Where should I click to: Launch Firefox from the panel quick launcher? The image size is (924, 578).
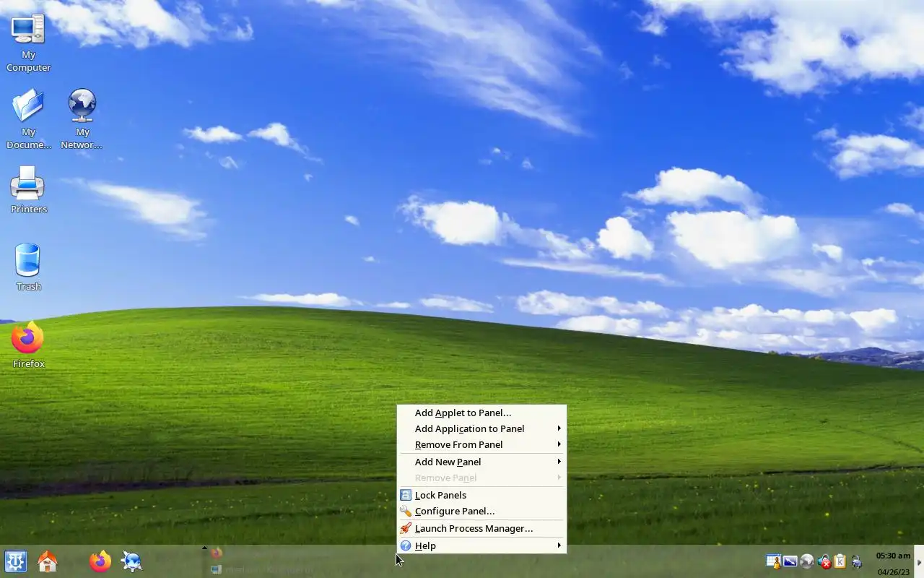click(x=100, y=561)
